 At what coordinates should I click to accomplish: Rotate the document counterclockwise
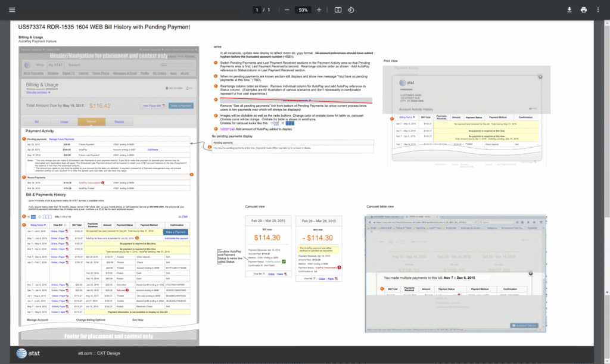point(351,10)
